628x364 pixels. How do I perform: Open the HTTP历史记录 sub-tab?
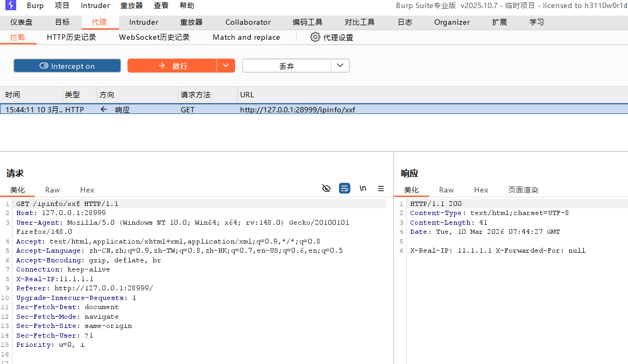(x=71, y=37)
